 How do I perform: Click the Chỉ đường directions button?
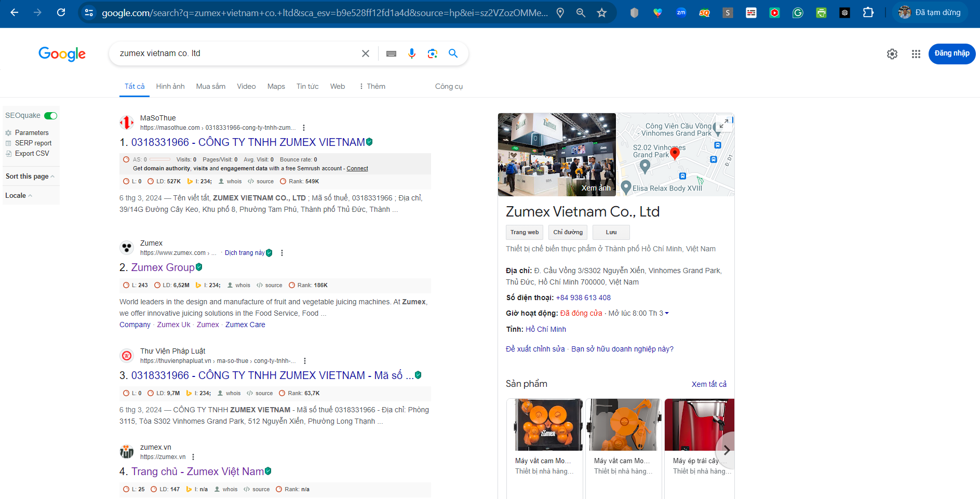568,232
